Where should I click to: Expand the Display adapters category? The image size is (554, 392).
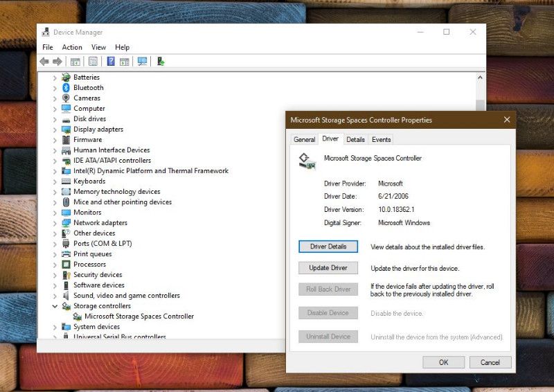(55, 130)
